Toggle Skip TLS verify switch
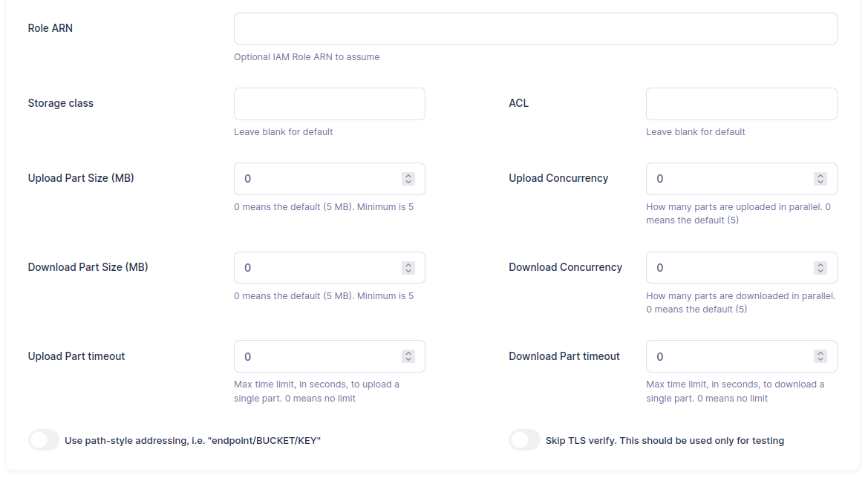868x478 pixels. pos(524,440)
